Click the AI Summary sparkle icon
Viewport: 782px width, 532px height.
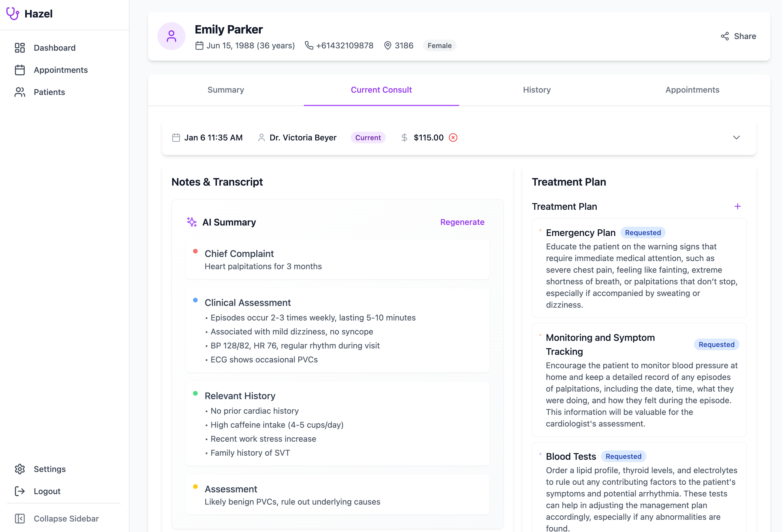pos(192,222)
